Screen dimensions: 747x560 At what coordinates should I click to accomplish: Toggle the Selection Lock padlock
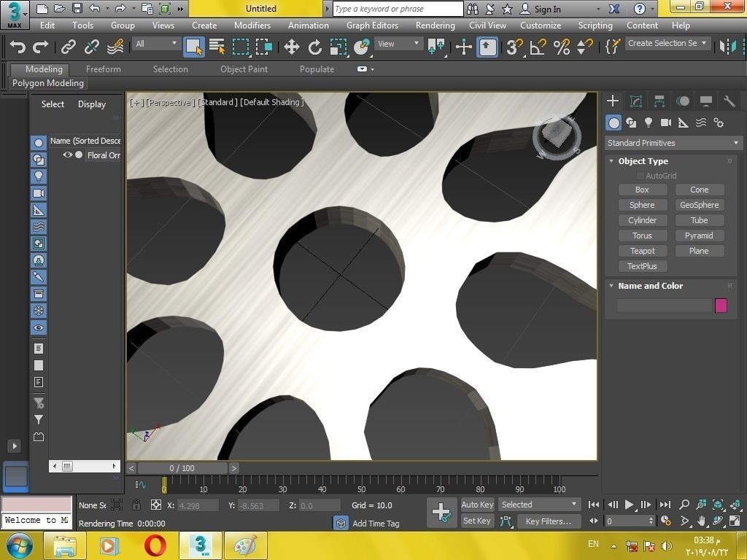pos(136,505)
